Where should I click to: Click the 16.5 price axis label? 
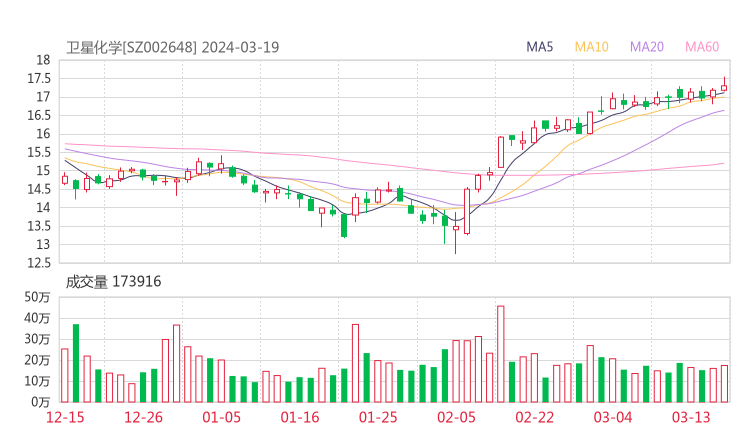[39, 115]
